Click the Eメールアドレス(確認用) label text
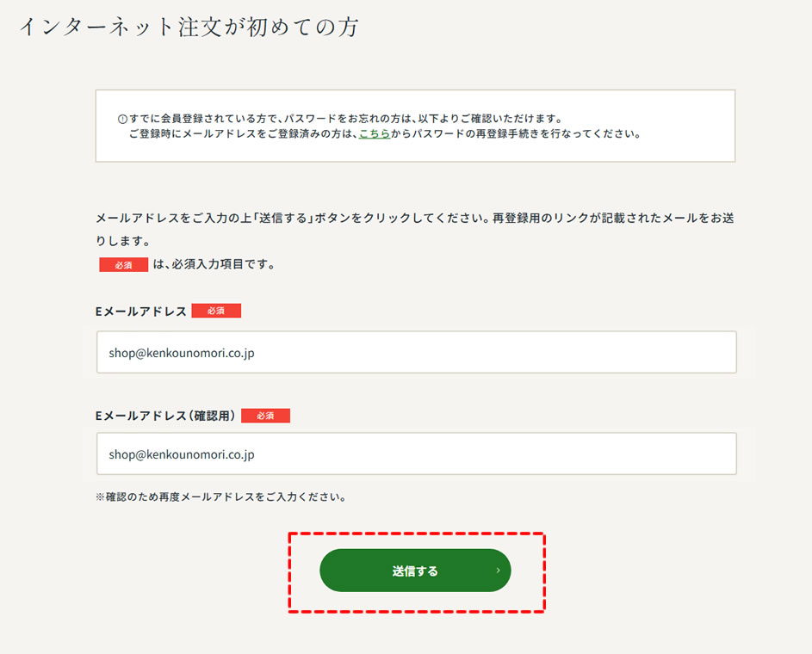Viewport: 812px width, 654px height. coord(165,416)
